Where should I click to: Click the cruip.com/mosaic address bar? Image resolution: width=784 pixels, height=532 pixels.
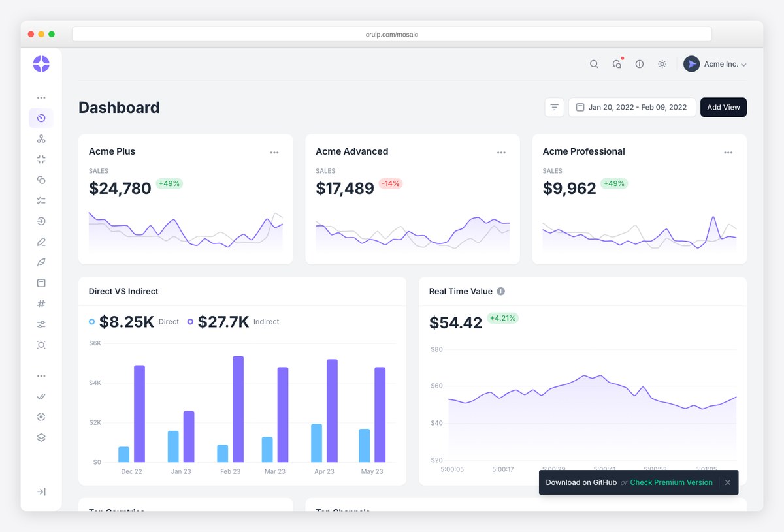click(392, 34)
